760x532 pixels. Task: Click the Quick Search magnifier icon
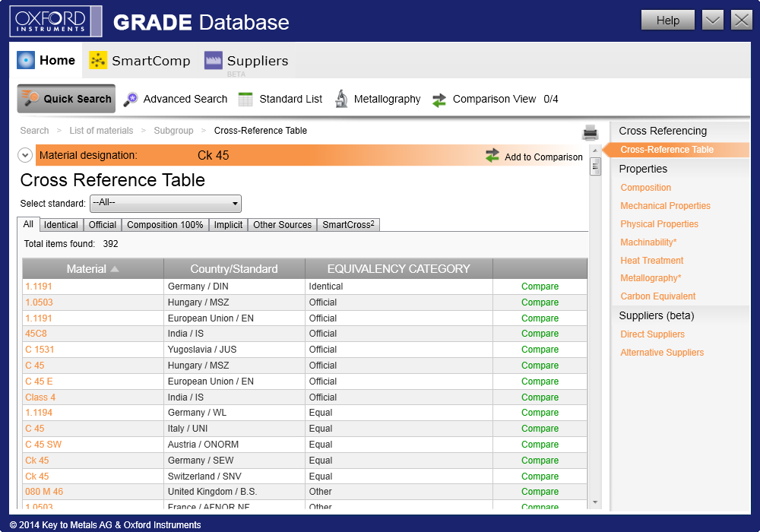(x=30, y=98)
